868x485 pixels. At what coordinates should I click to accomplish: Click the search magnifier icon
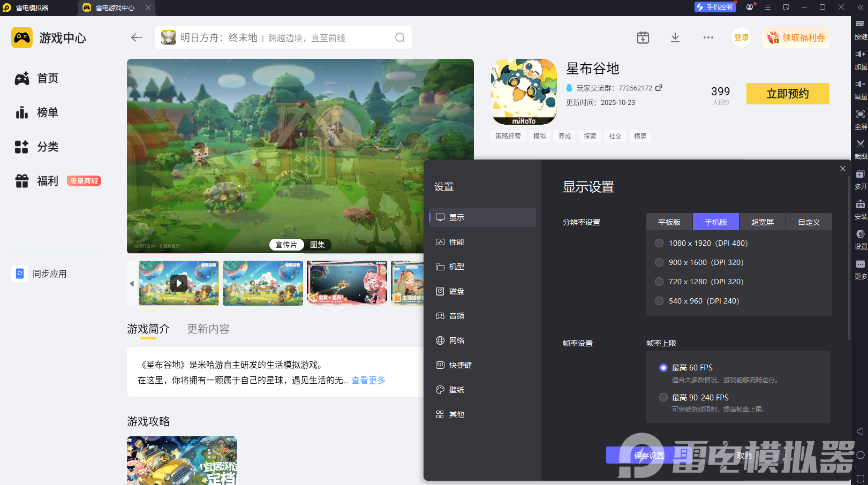point(400,37)
